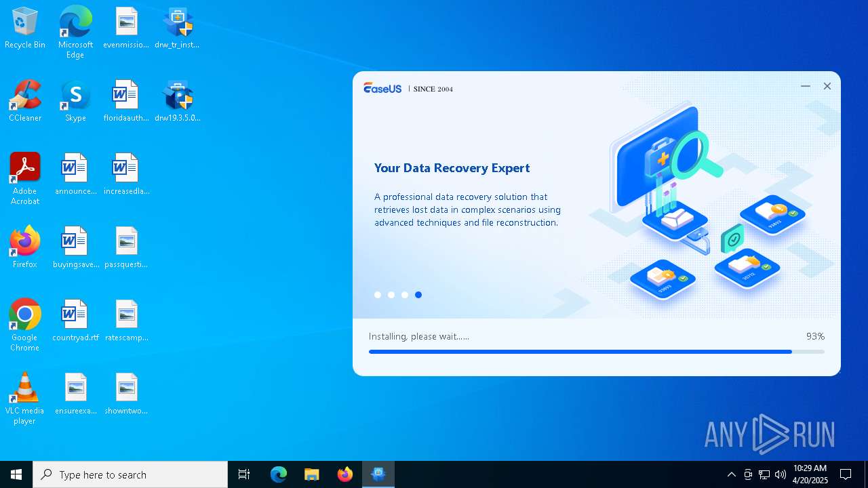Screen dimensions: 868x488
Task: Click the 'SINCE 2004' tagline text
Action: point(433,89)
